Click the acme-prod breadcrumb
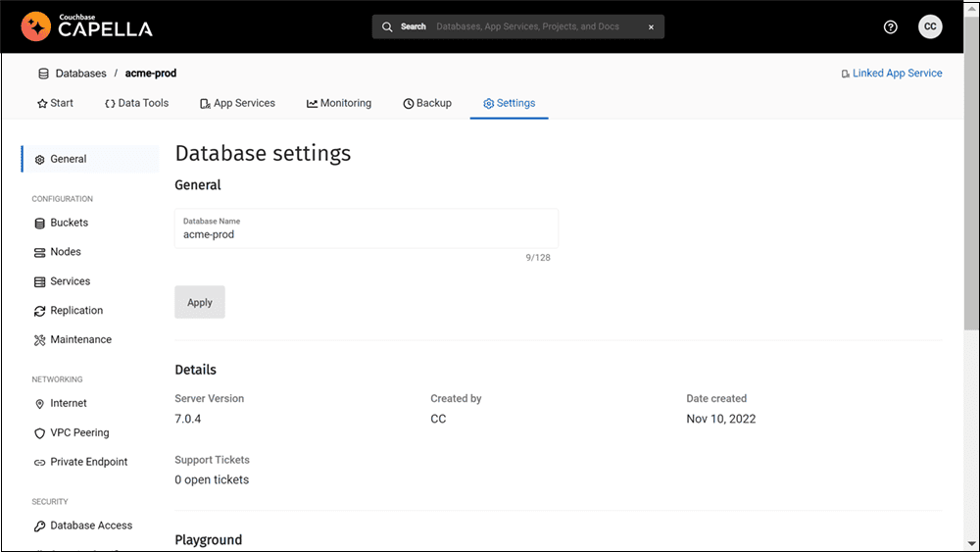980x552 pixels. tap(151, 74)
